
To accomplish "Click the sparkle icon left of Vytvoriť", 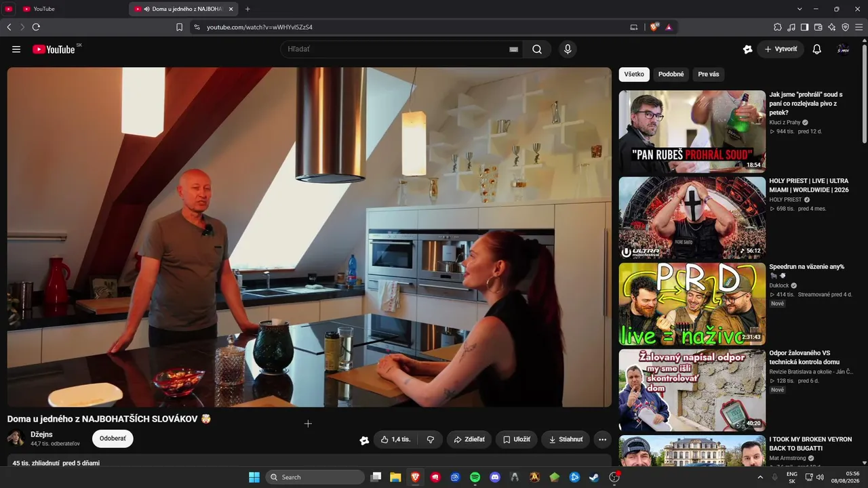I will click(x=747, y=49).
